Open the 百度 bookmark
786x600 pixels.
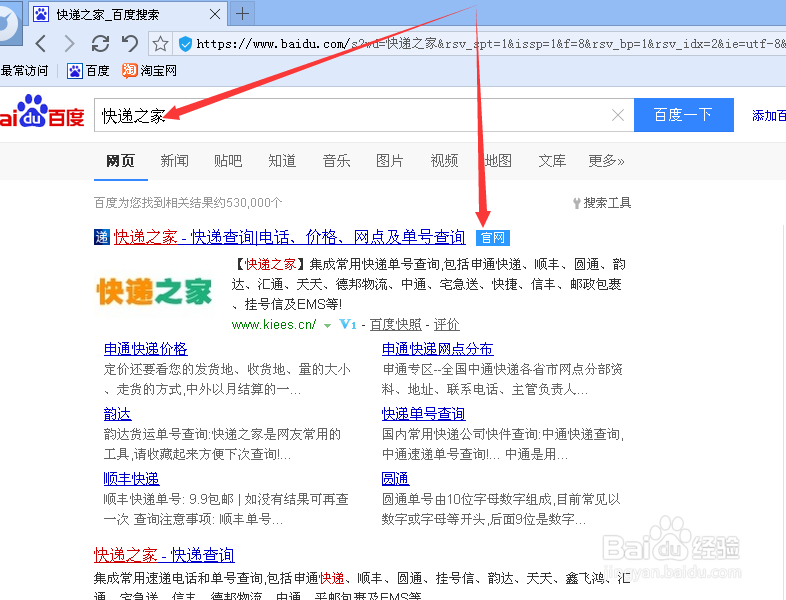point(88,71)
